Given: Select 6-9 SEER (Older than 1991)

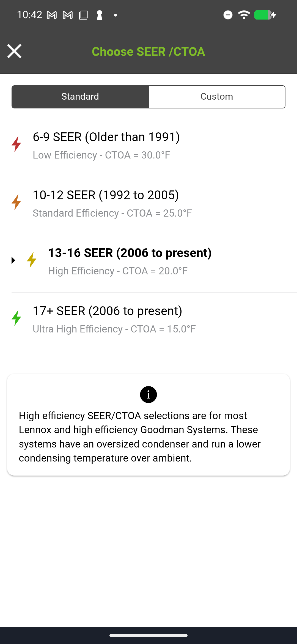Looking at the screenshot, I should pos(106,137).
